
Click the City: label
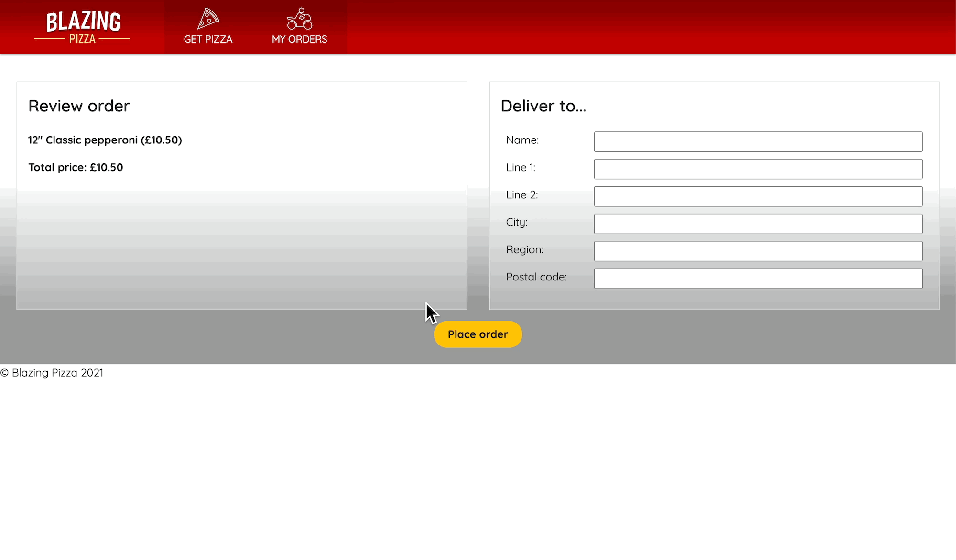point(517,222)
